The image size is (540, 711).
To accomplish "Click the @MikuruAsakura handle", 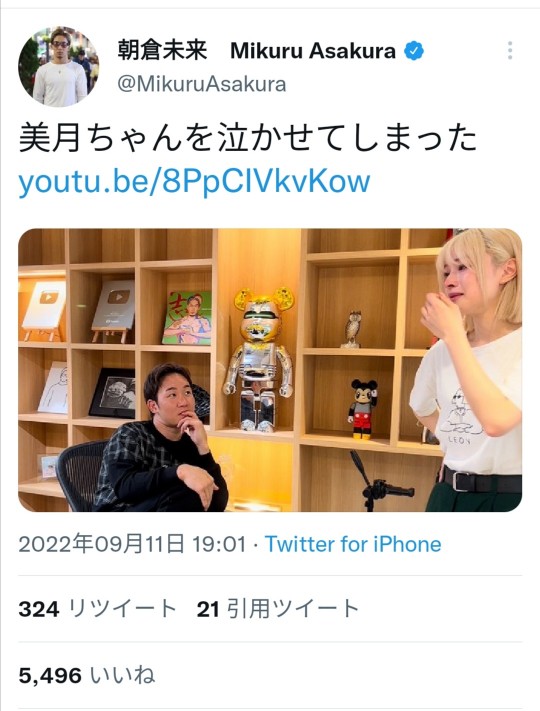I will (202, 84).
